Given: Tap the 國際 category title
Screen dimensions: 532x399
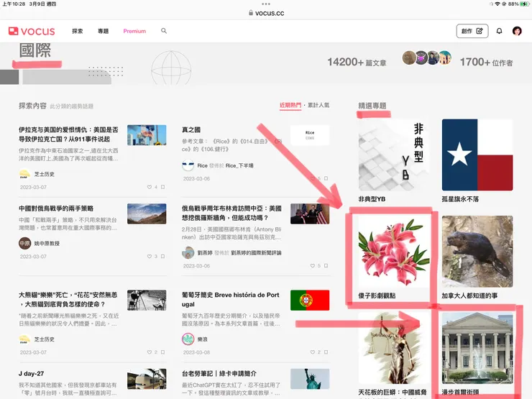Looking at the screenshot, I should (35, 50).
